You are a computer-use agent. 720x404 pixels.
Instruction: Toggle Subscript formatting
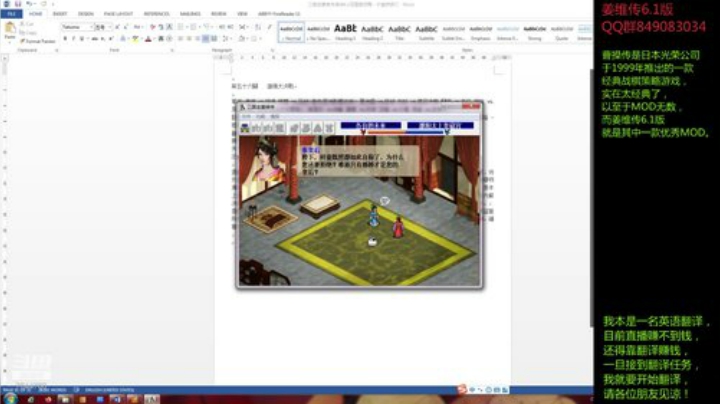point(103,39)
